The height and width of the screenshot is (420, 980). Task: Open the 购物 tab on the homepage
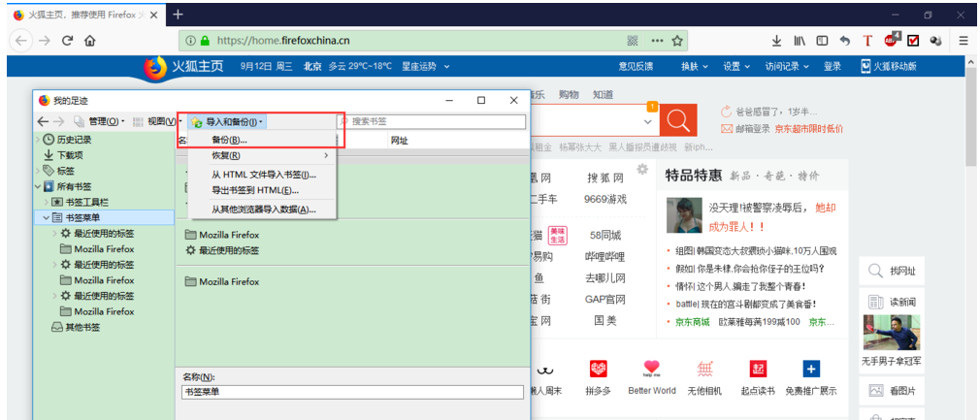pyautogui.click(x=569, y=94)
